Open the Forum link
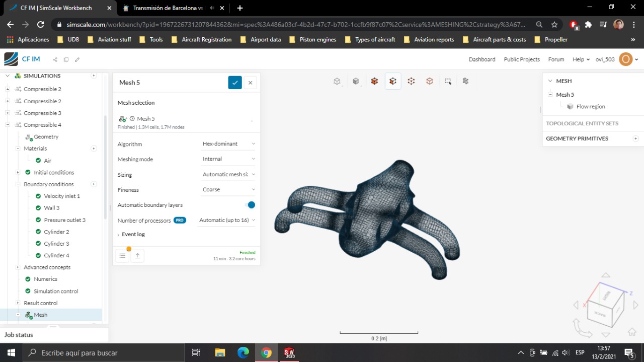 [556, 59]
